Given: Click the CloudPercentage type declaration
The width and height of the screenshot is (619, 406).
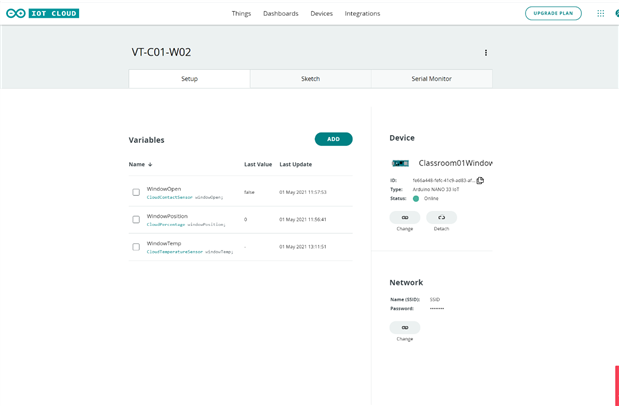Looking at the screenshot, I should (166, 224).
